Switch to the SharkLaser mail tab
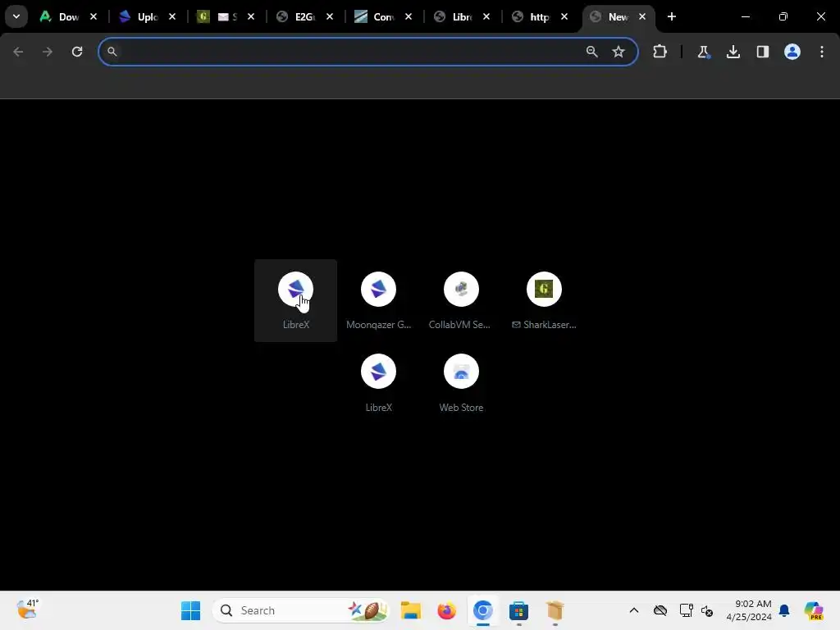Image resolution: width=840 pixels, height=630 pixels. point(217,16)
